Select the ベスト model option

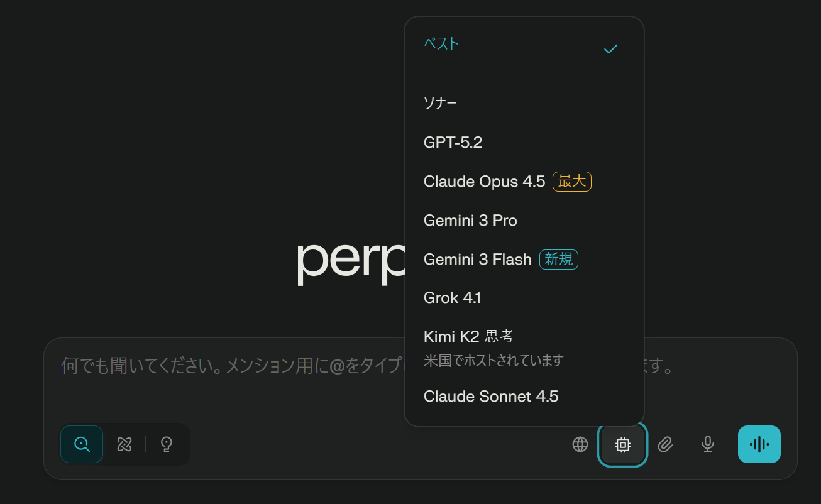(x=441, y=44)
